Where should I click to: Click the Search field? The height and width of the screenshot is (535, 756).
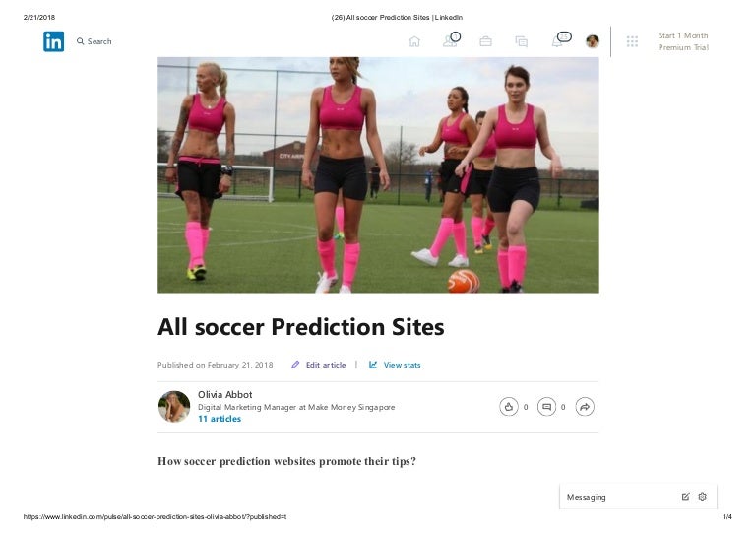click(x=94, y=41)
